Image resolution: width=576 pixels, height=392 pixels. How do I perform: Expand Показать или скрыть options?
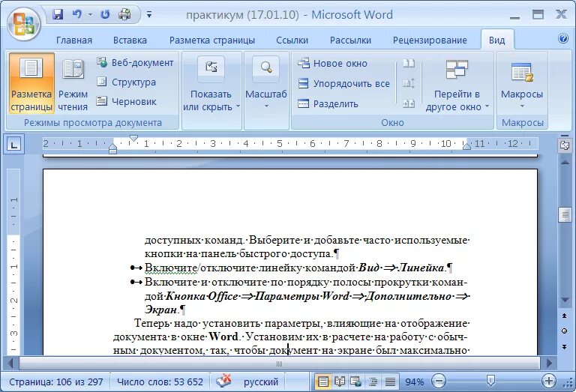tap(211, 85)
